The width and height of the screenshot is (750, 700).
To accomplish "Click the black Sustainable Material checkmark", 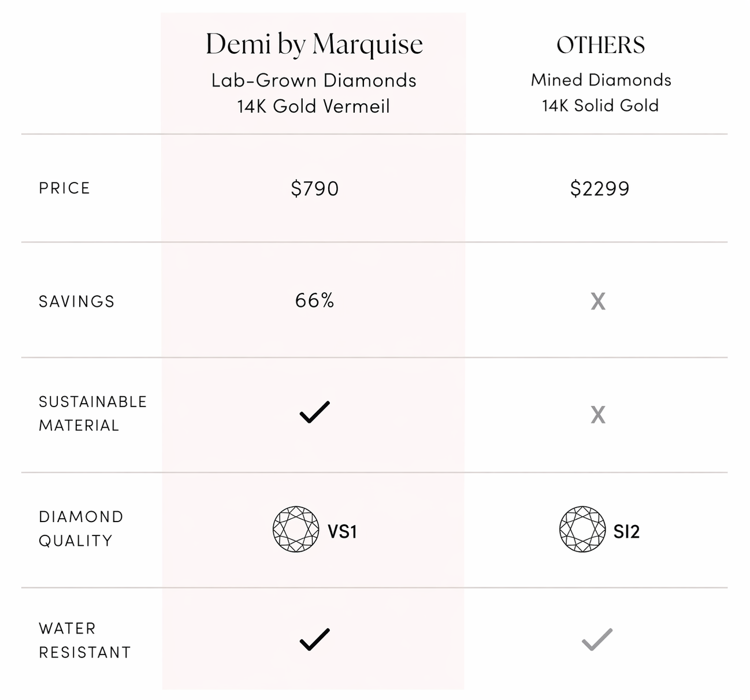I will click(x=315, y=412).
